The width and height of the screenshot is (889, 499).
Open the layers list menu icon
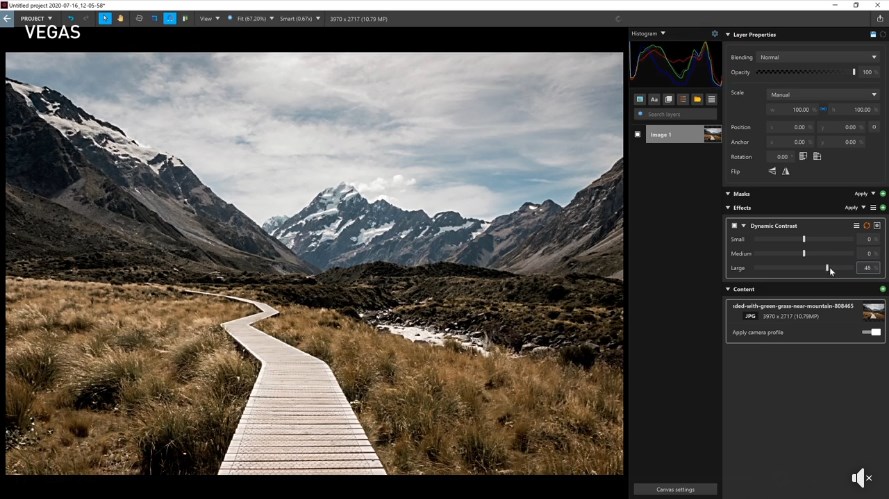[712, 99]
